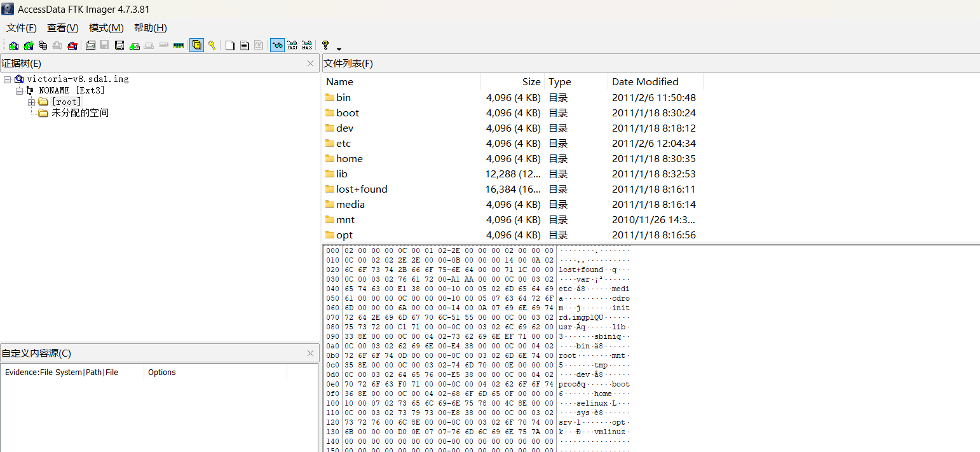Viewport: 980px width, 452px height.
Task: Click the bin folder icon
Action: point(330,97)
